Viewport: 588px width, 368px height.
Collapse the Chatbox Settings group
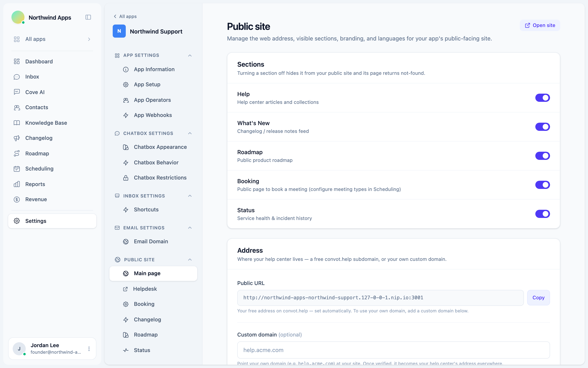(190, 133)
